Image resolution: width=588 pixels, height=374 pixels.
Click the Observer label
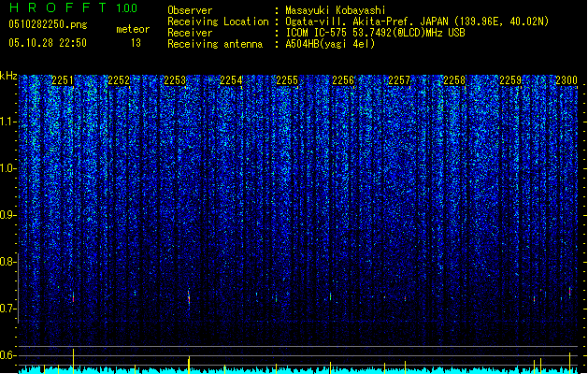(x=190, y=10)
